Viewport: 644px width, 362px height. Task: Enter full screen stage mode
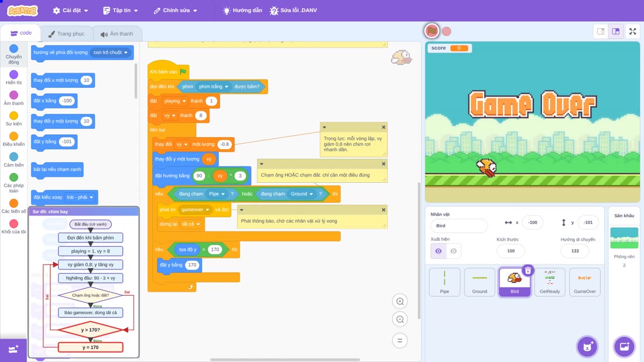632,31
